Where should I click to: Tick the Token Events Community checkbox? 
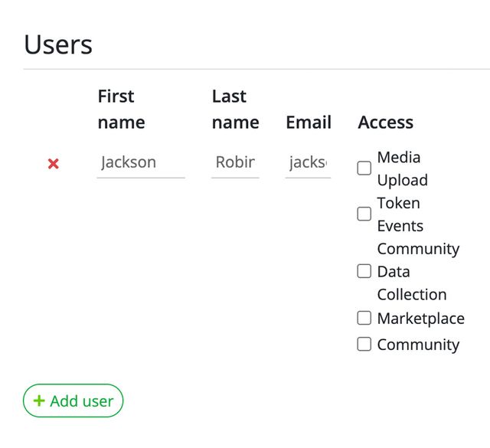[x=364, y=214]
